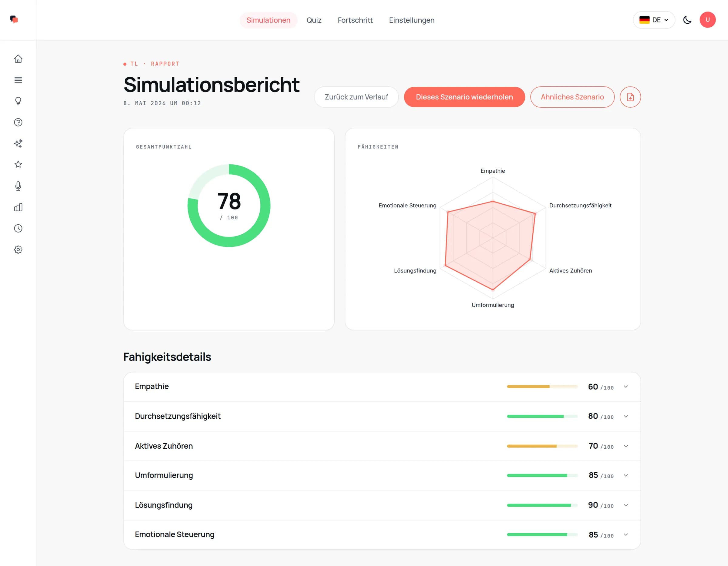
Task: Click the user avatar U
Action: 707,20
